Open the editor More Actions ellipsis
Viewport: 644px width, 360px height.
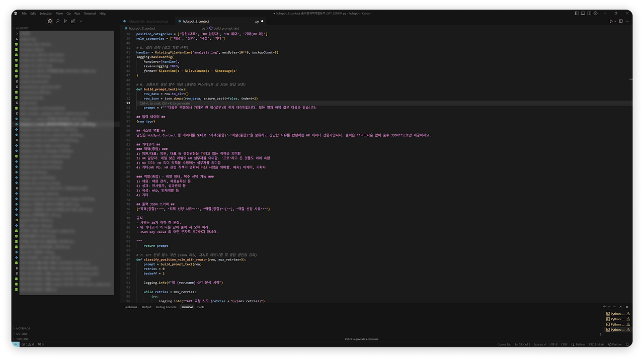pyautogui.click(x=627, y=21)
